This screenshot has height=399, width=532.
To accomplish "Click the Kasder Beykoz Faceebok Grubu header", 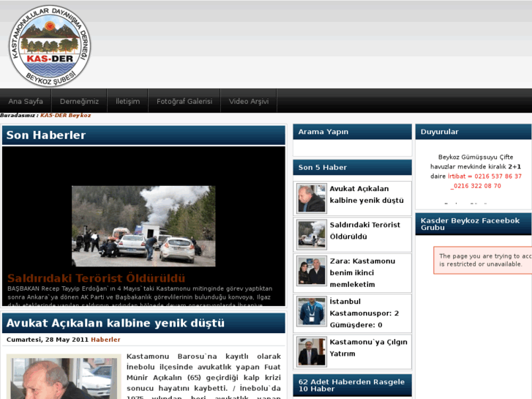I will 473,224.
